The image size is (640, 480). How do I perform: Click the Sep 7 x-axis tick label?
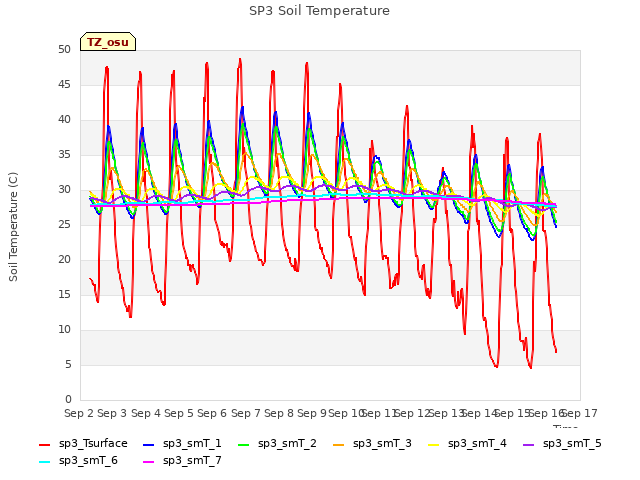tap(246, 413)
